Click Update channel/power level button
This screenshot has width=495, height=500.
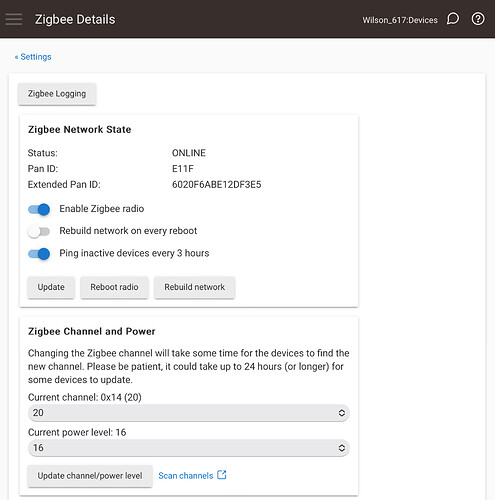(x=90, y=476)
